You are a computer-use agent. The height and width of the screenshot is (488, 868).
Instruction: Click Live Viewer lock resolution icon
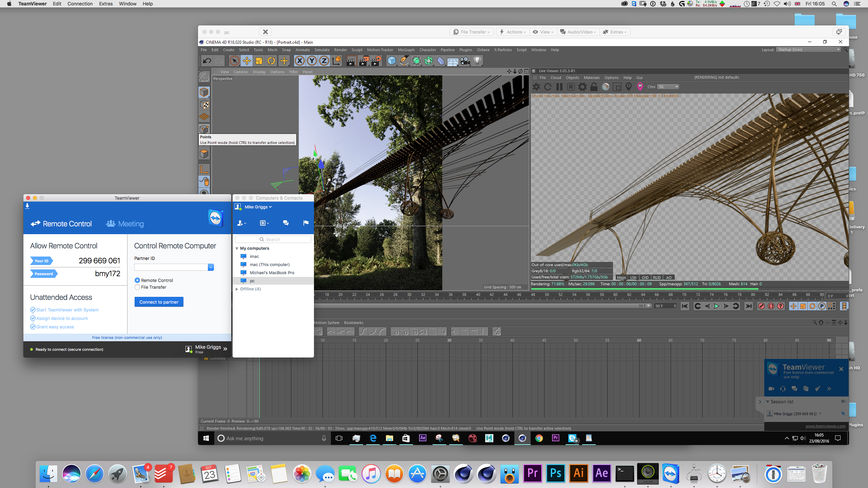click(594, 87)
